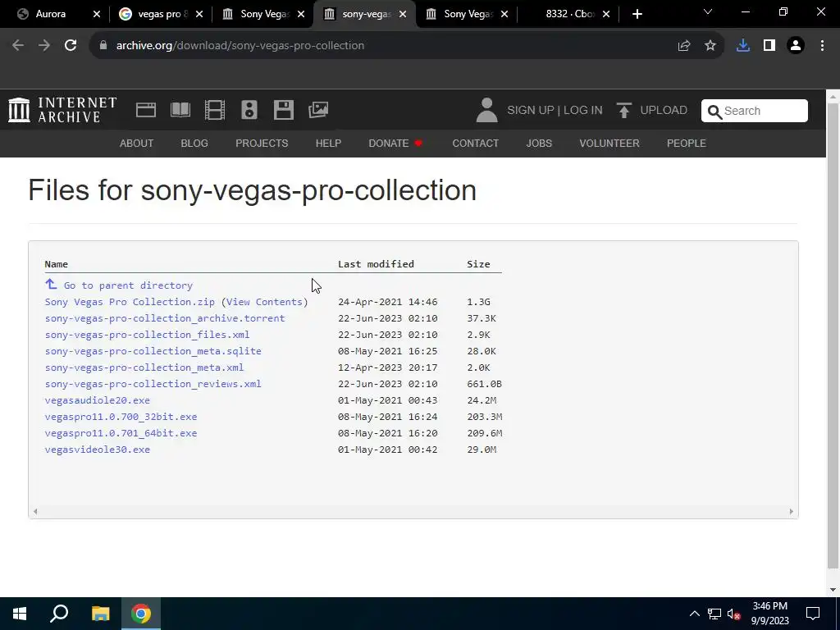Open a new tab with plus
Screen dimensions: 840x630
[637, 14]
